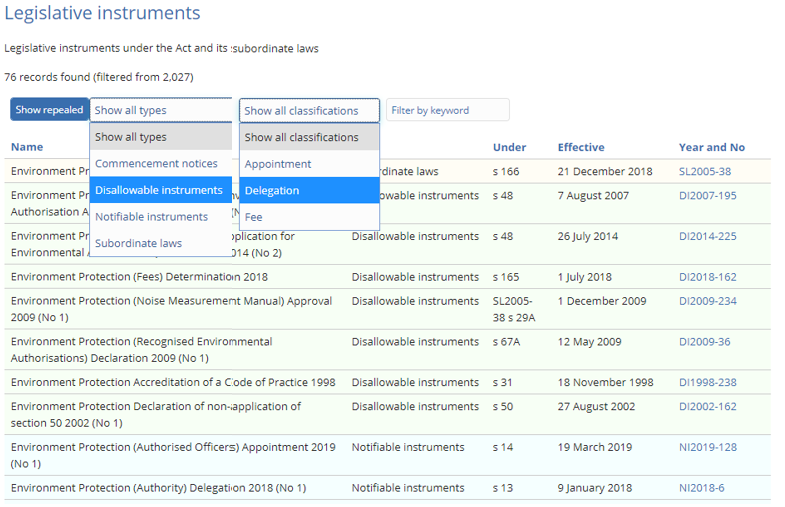The height and width of the screenshot is (507, 785).
Task: Open the DI2009-234 link
Action: tap(707, 301)
